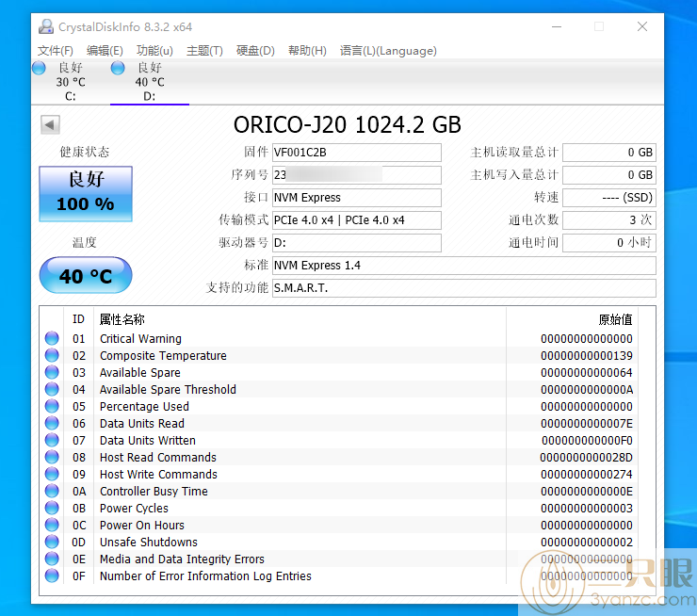Click the CrystalDiskInfo app icon in title bar
Viewport: 697px width, 616px height.
(x=46, y=26)
